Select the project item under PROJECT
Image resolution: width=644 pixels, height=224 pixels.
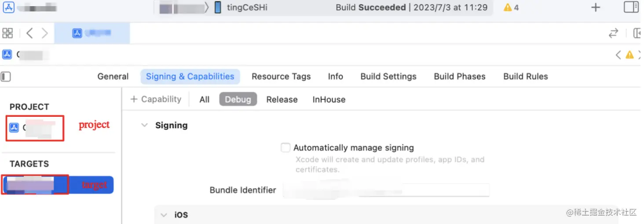tap(34, 128)
